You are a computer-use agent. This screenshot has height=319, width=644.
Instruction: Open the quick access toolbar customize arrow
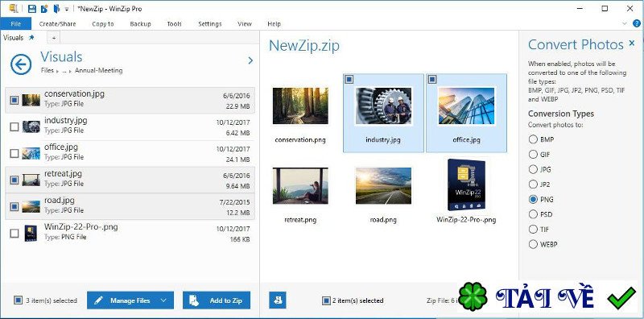[66, 9]
